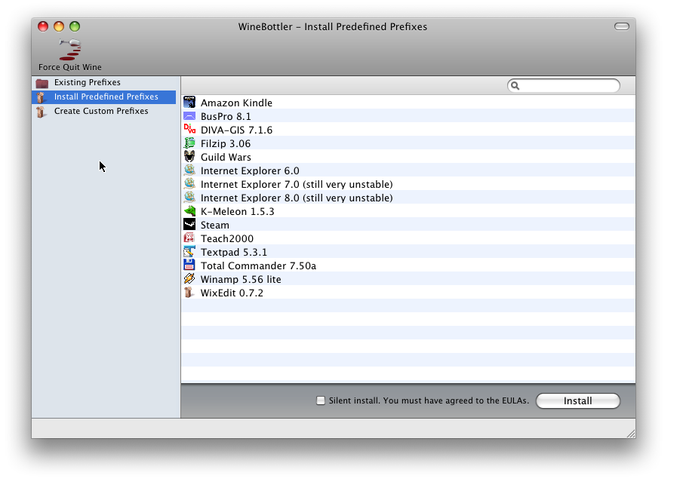Click the Total Commander floppy disk icon
This screenshot has width=680, height=494.
coord(190,265)
